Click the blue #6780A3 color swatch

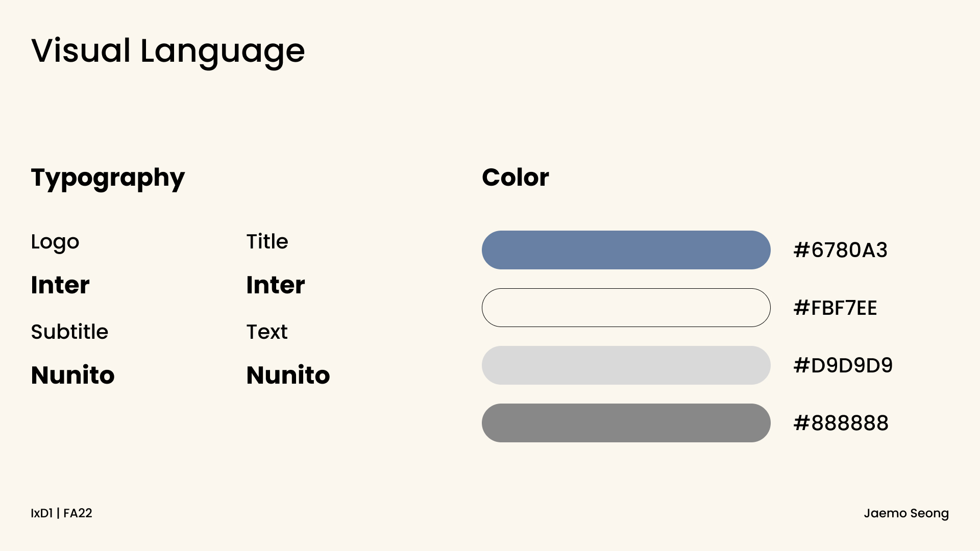coord(626,250)
